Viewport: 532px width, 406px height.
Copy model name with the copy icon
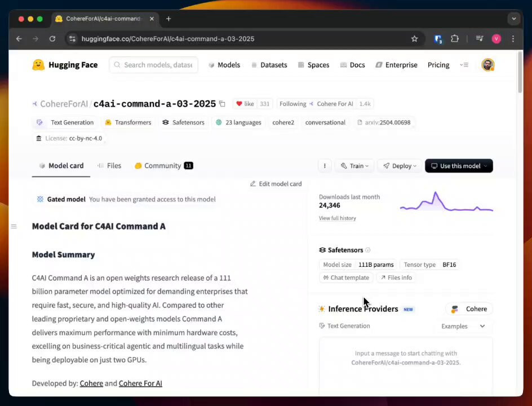pyautogui.click(x=222, y=104)
